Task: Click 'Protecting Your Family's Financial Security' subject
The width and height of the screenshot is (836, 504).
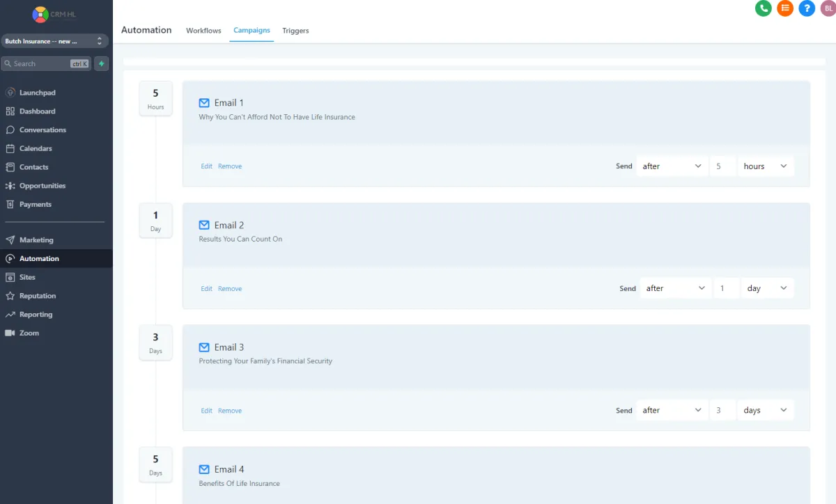Action: (265, 361)
